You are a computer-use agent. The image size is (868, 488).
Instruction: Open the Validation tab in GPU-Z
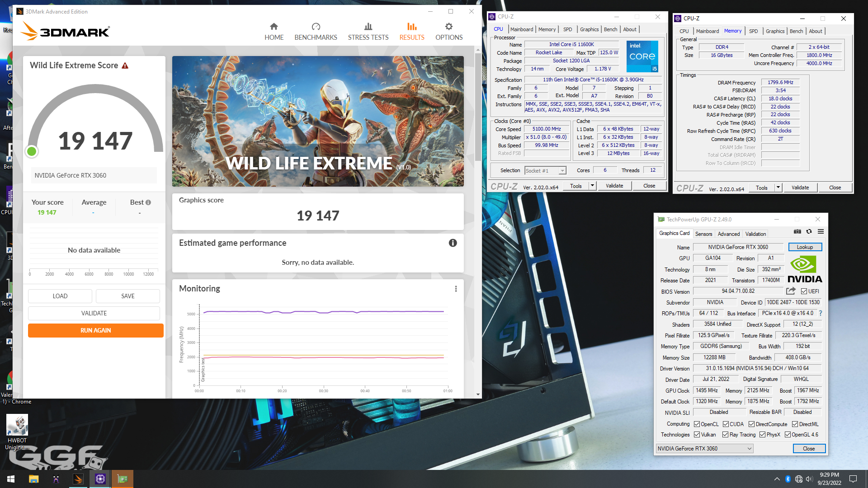pos(755,234)
